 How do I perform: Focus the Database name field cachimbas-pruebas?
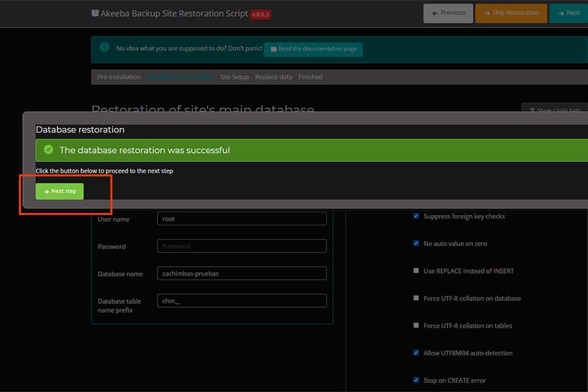(242, 273)
